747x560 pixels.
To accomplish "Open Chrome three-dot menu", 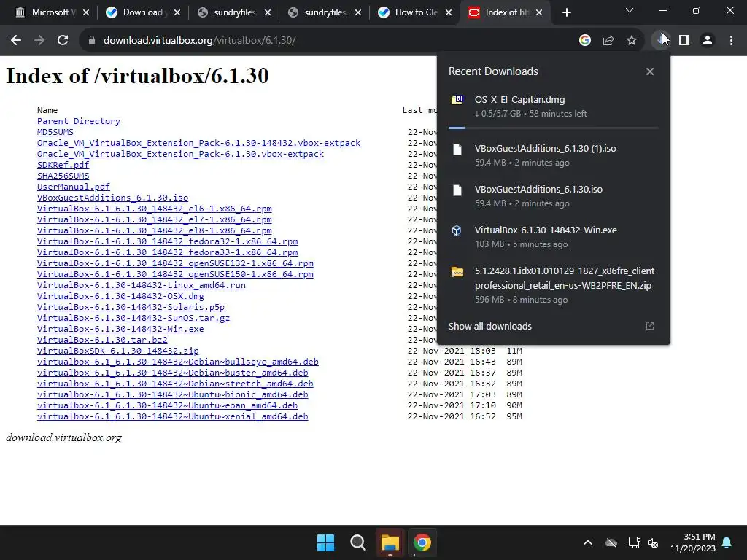I will (x=731, y=41).
